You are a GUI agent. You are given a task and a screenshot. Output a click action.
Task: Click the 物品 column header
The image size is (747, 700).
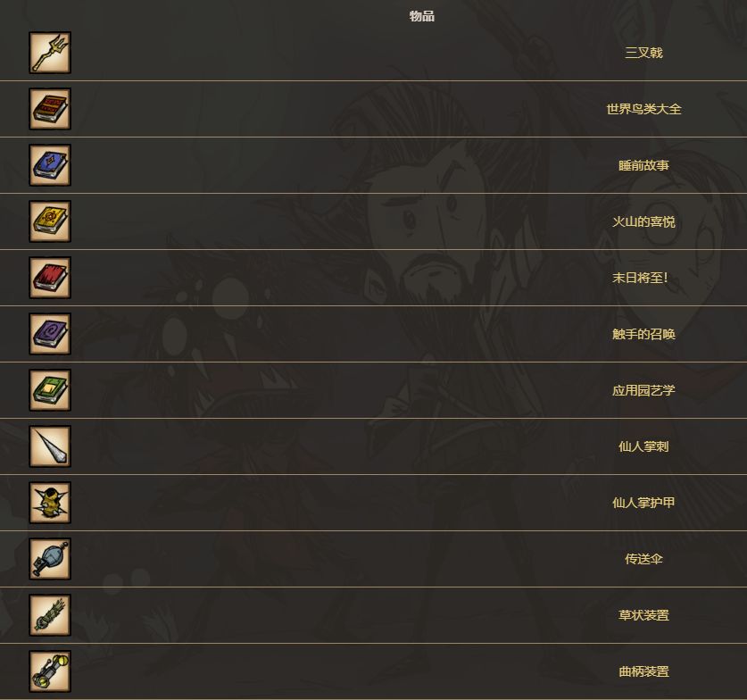[x=422, y=16]
